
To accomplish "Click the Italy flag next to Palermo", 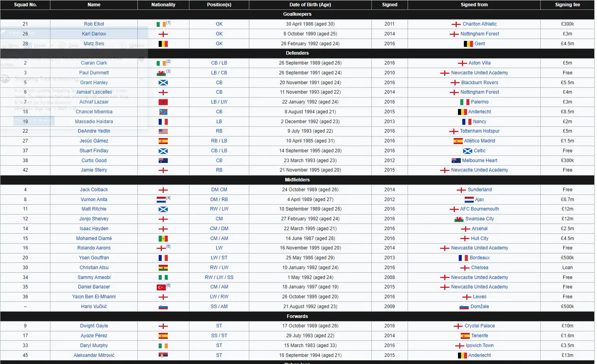I will 465,102.
